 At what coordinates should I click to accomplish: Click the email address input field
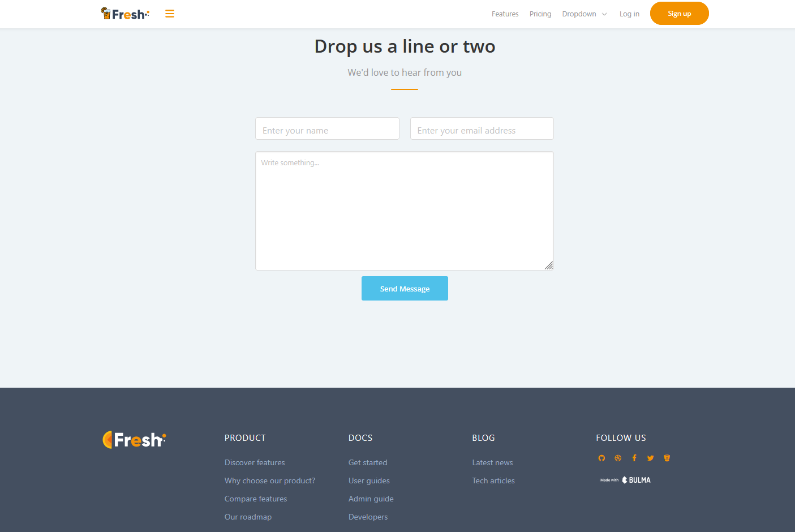coord(482,129)
